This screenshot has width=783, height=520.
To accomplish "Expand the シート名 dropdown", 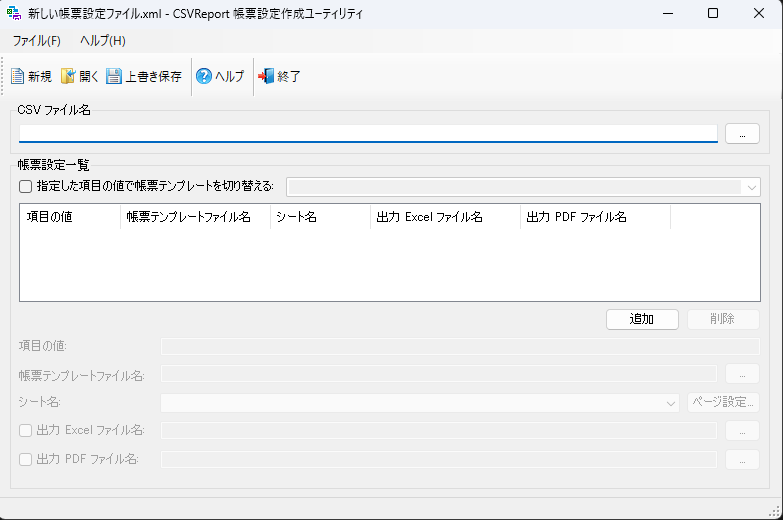I will [x=671, y=403].
